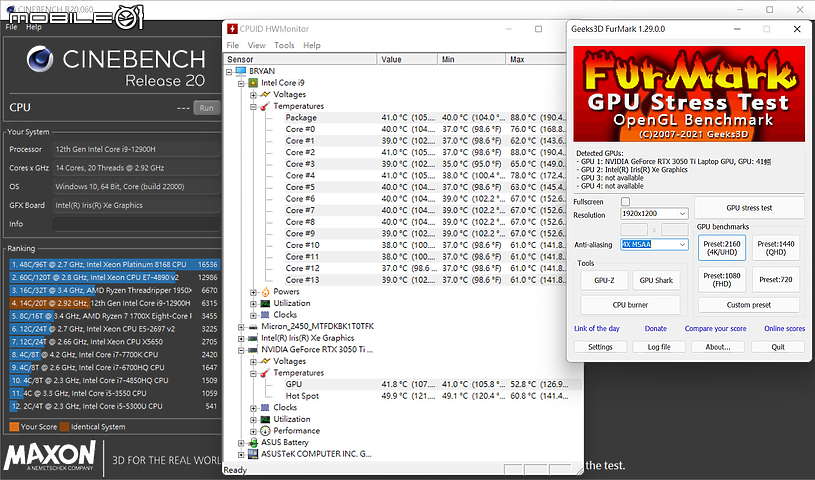Click the custom resolution width field
Viewport: 815px width, 480px height.
tap(634, 229)
